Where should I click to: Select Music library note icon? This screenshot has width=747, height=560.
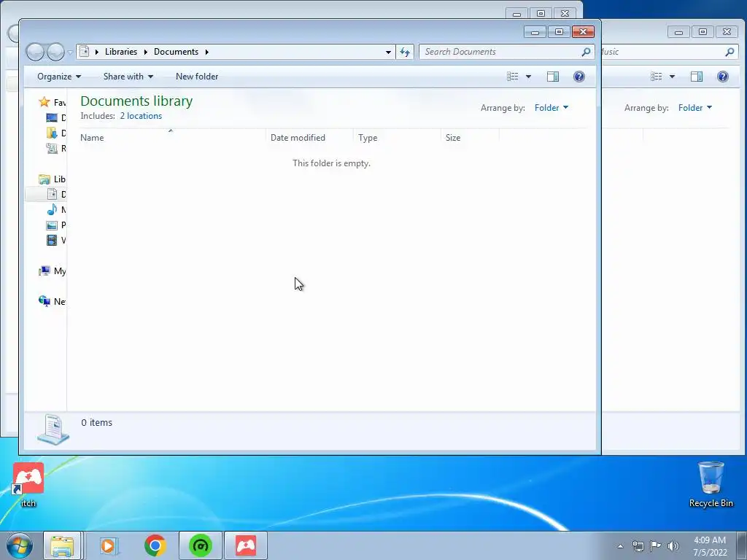52,209
